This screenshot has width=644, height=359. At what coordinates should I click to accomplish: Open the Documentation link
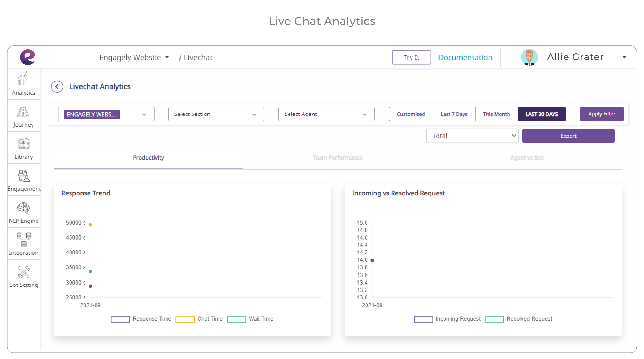click(465, 57)
